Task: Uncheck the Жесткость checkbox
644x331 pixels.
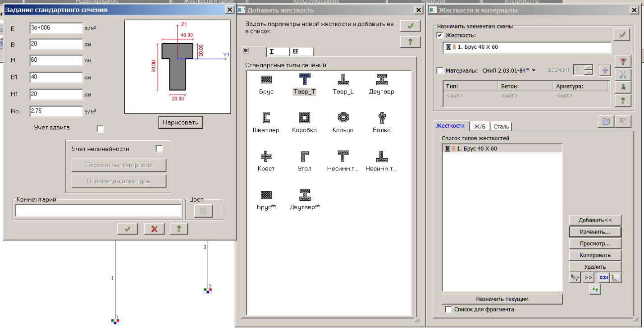Action: pos(440,35)
